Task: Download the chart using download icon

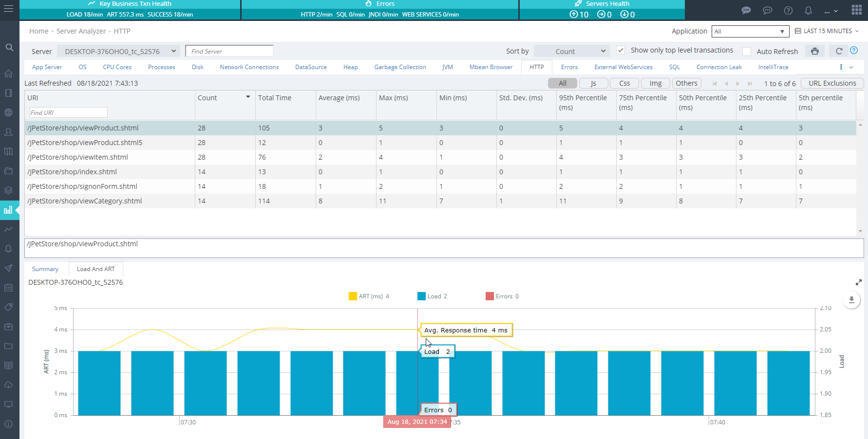Action: point(851,300)
